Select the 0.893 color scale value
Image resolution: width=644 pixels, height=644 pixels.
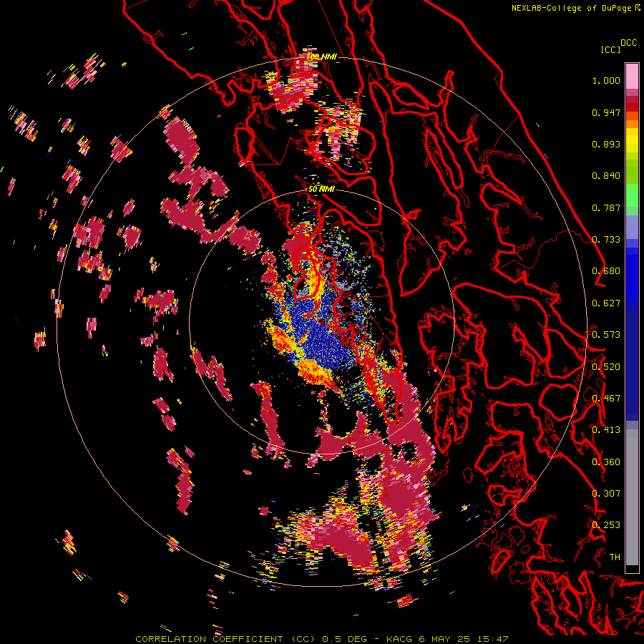pyautogui.click(x=606, y=144)
